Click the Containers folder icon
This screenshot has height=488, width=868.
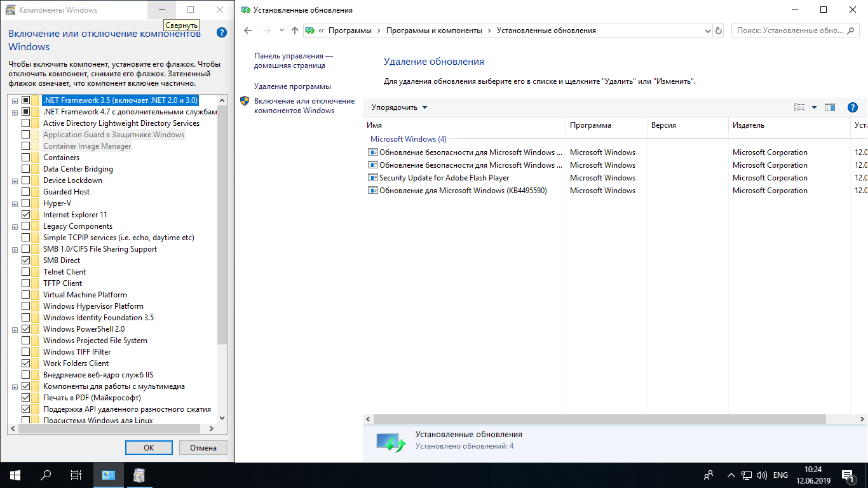click(36, 158)
